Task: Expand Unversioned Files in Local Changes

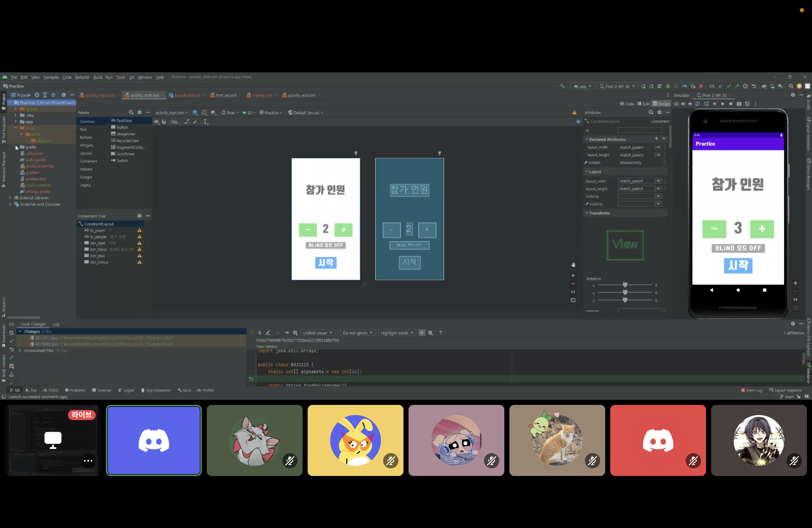Action: [20, 350]
